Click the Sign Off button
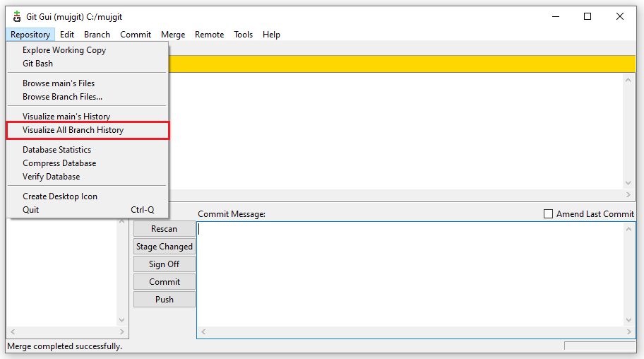Screen dimensions: 644x359 (x=165, y=264)
